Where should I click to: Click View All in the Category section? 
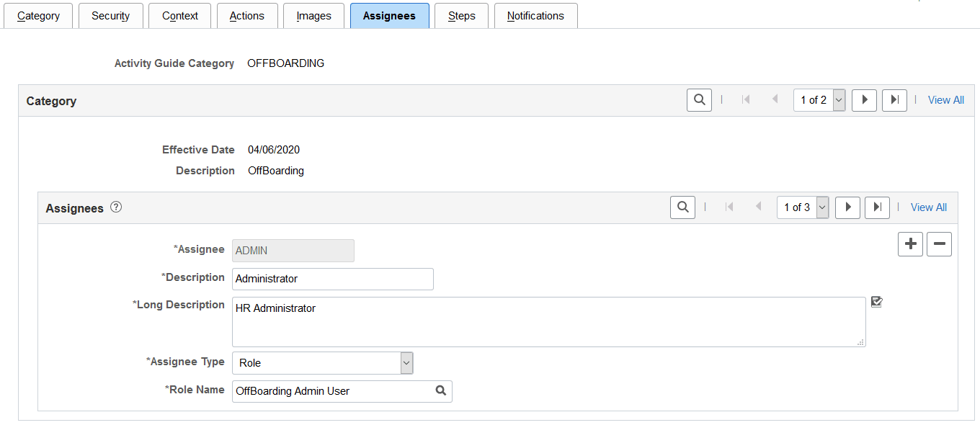click(945, 99)
